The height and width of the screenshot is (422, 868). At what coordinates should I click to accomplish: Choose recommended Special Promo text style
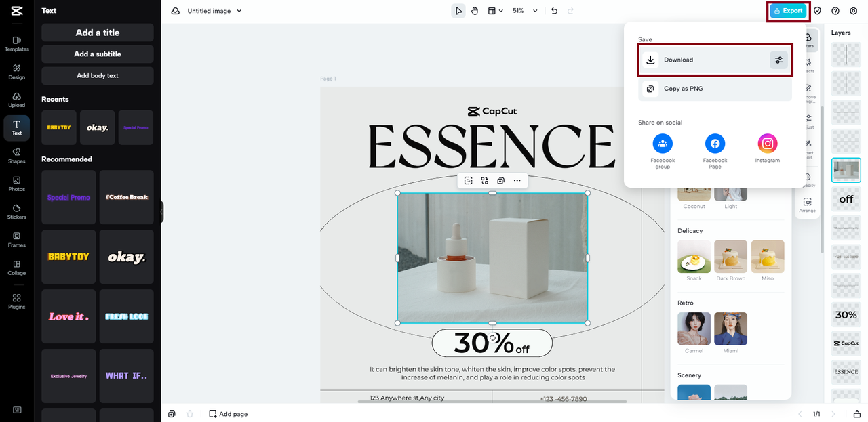point(68,197)
